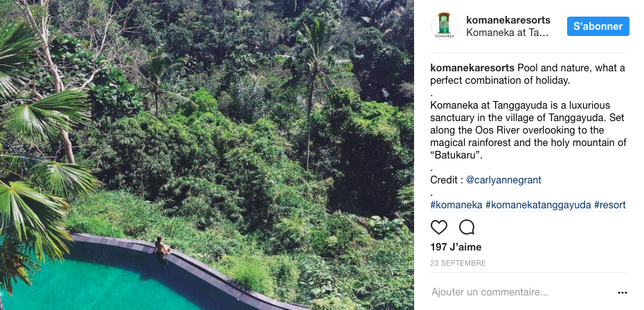Open the three-dot more options menu
Screen dimensions: 644x310
(x=622, y=293)
